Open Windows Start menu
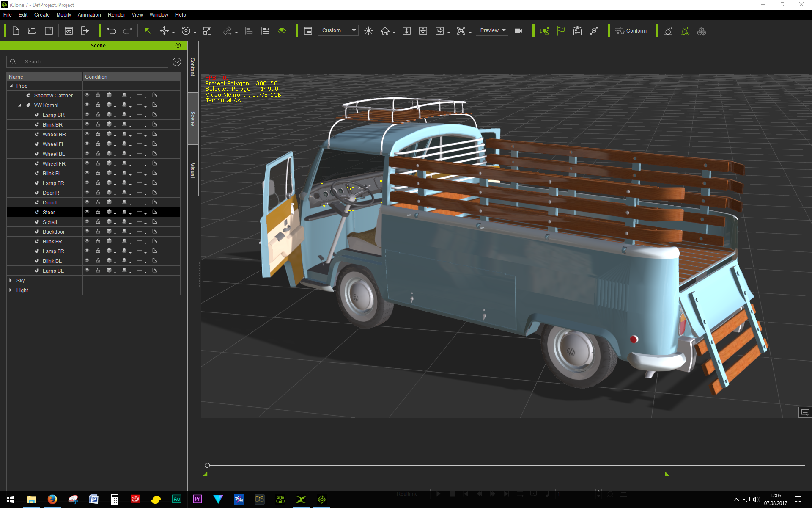The image size is (812, 508). 10,500
